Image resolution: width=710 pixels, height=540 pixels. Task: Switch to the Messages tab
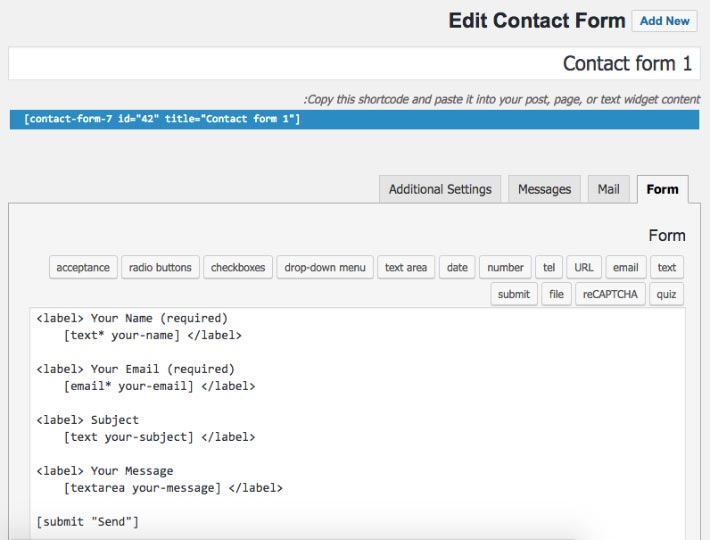[x=544, y=189]
